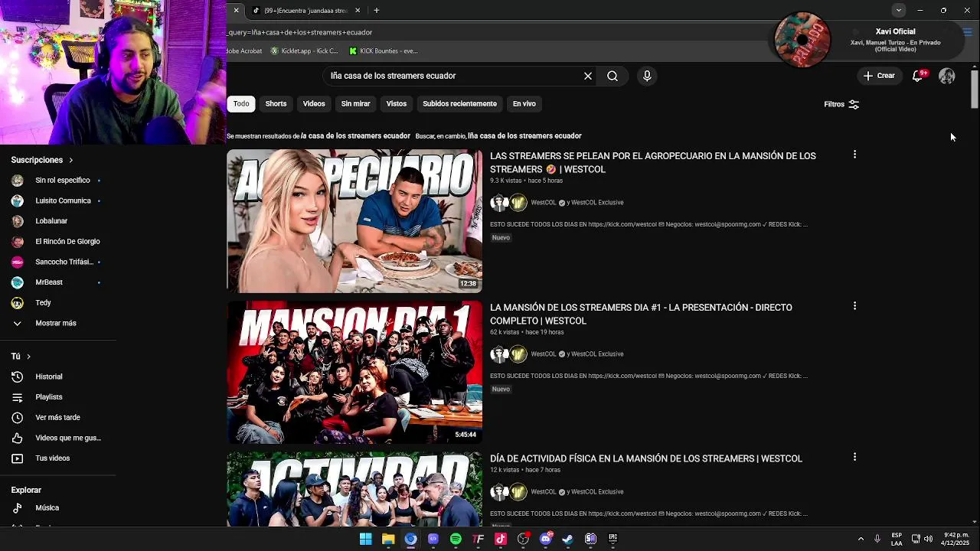This screenshot has height=551, width=980.
Task: Open Luisito Comunica channel avatar
Action: point(17,201)
